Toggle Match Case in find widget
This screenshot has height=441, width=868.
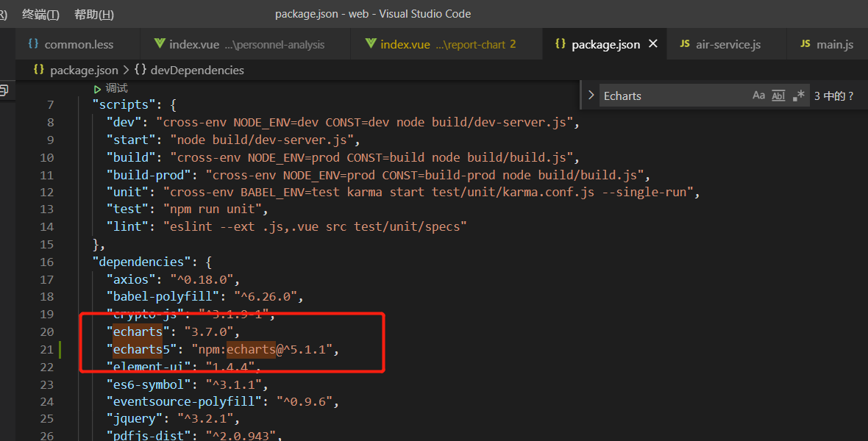[758, 96]
